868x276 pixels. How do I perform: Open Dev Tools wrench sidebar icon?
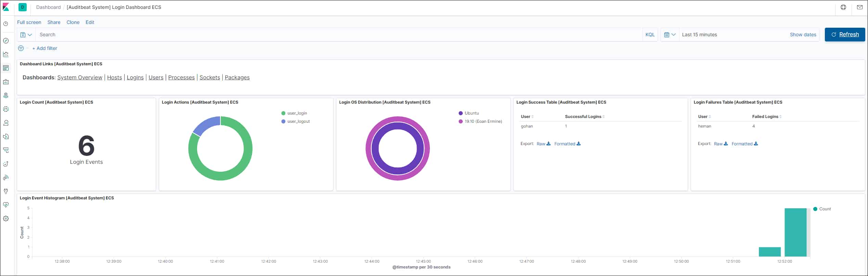6,191
